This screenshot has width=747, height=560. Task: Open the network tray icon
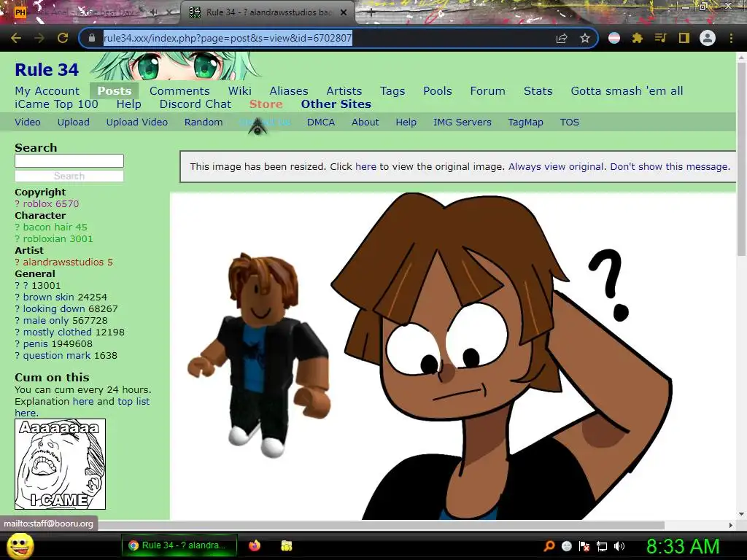[x=602, y=545]
